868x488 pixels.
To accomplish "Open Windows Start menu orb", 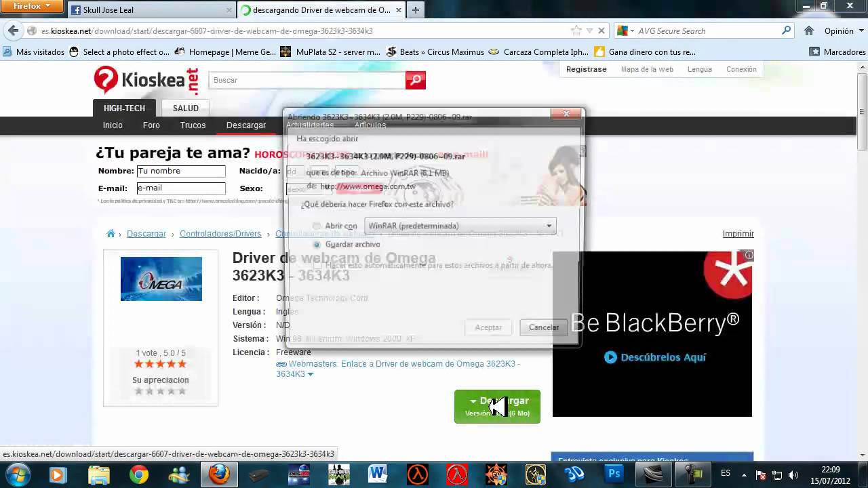I will click(x=18, y=474).
